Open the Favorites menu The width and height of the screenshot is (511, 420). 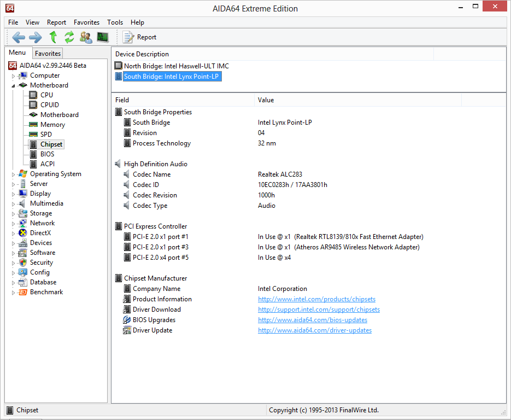pyautogui.click(x=86, y=22)
